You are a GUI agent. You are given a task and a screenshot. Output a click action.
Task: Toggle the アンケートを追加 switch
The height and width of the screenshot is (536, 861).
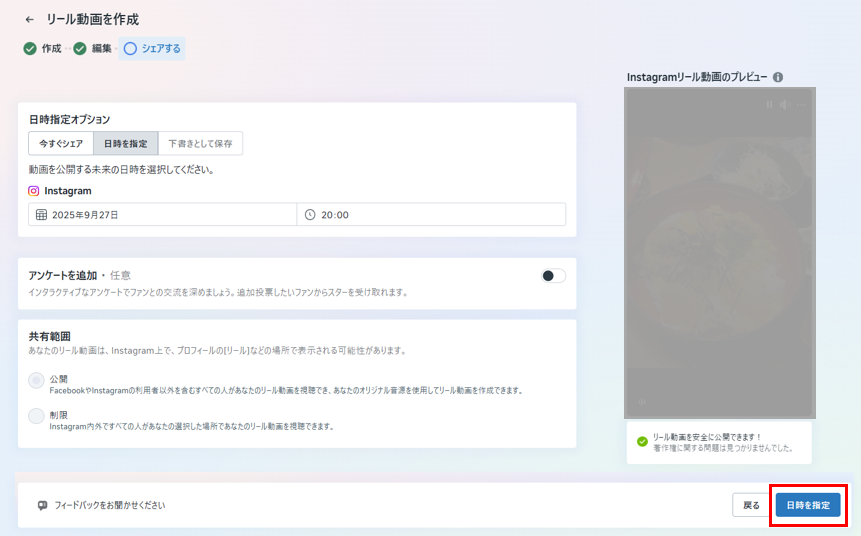553,276
